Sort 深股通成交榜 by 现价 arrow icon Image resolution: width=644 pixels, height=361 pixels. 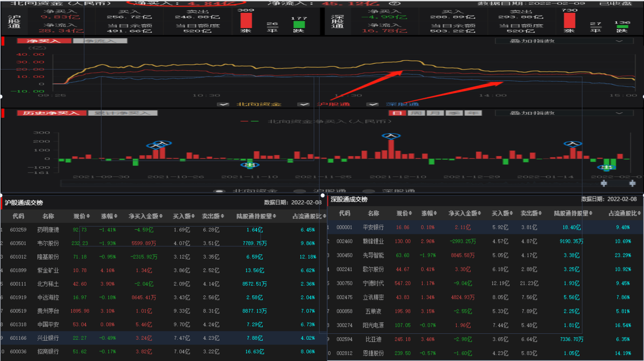click(411, 213)
